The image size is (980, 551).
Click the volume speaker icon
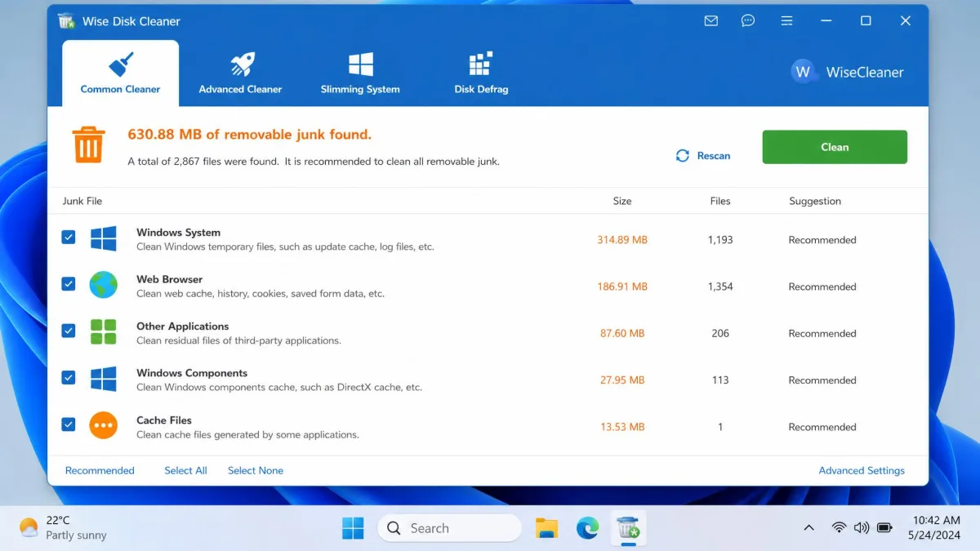point(862,528)
